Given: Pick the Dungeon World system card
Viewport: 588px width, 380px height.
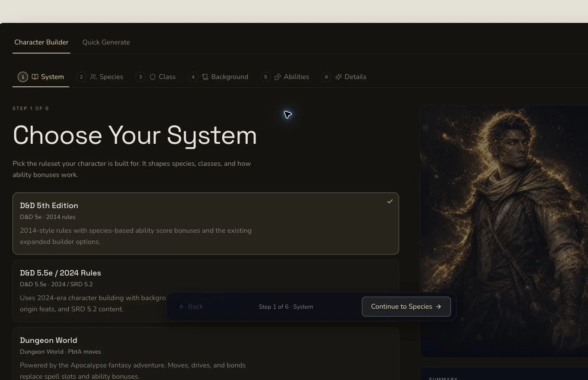Looking at the screenshot, I should 206,354.
